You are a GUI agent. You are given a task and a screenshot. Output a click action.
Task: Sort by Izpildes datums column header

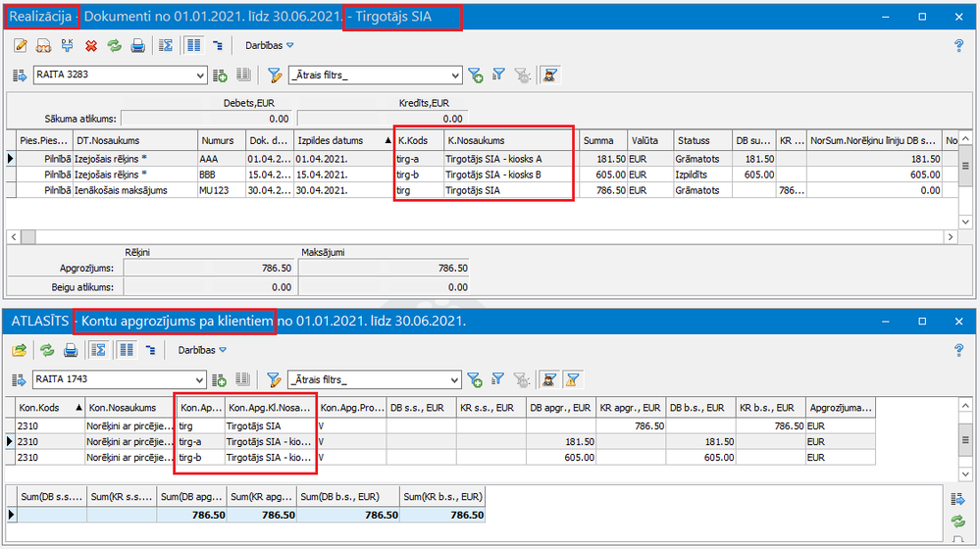tap(329, 140)
